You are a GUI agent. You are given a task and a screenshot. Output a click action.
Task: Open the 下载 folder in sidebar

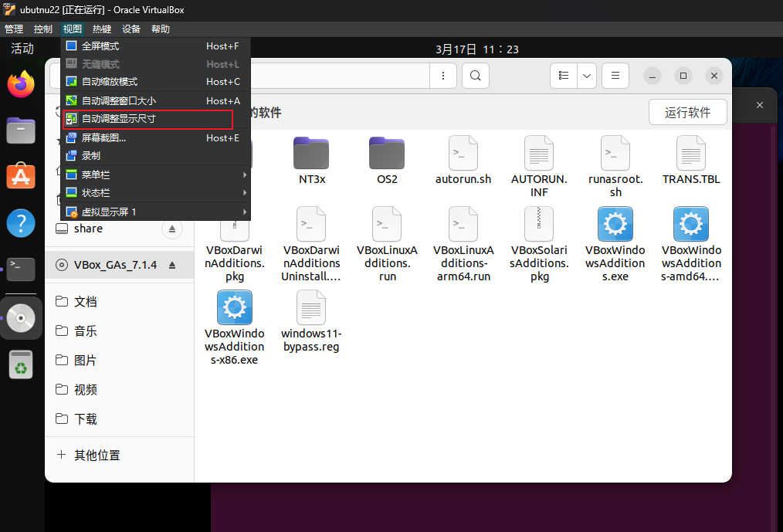click(120, 419)
